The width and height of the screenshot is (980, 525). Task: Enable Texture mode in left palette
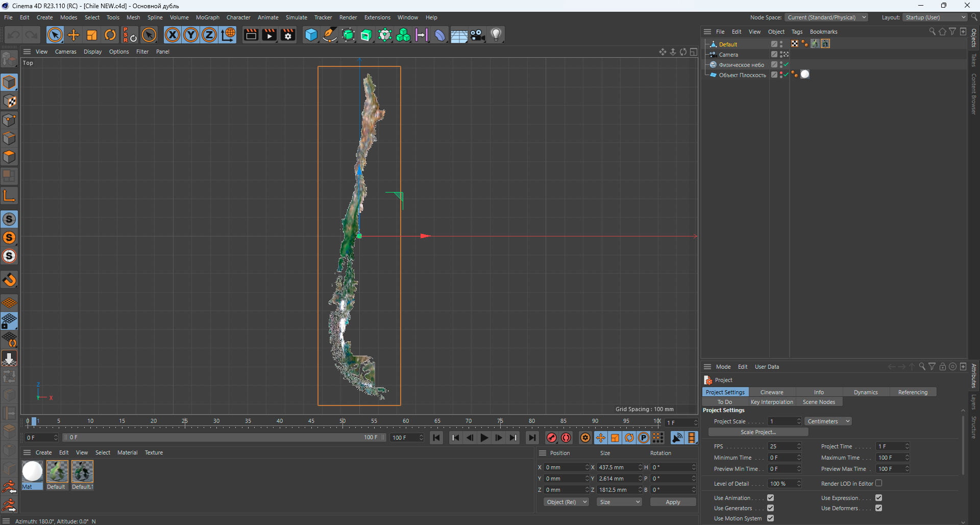click(x=9, y=101)
